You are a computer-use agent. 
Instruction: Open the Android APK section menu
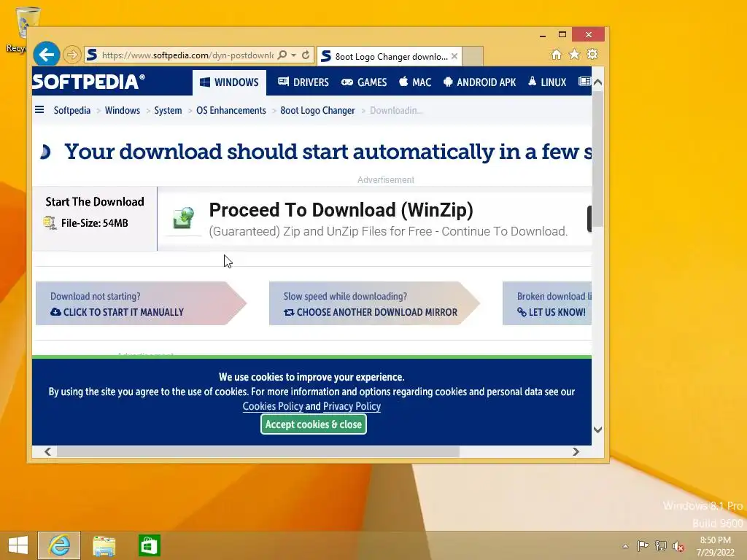(x=479, y=82)
